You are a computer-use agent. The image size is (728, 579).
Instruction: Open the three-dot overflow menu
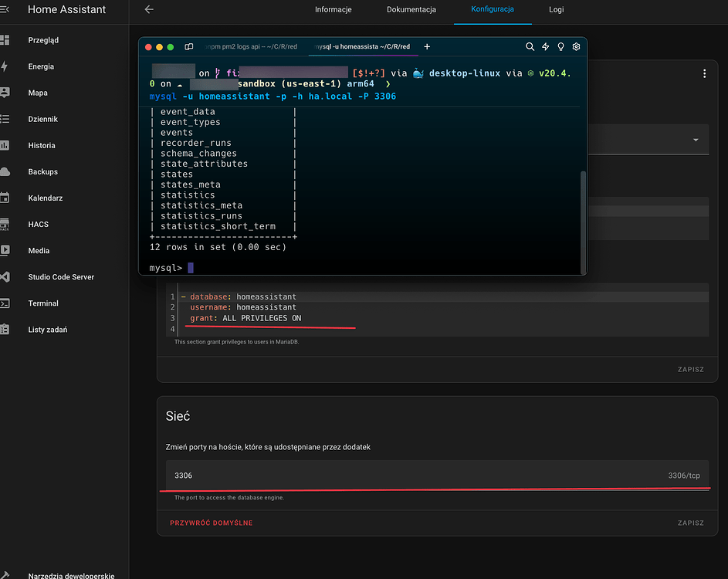pyautogui.click(x=704, y=73)
